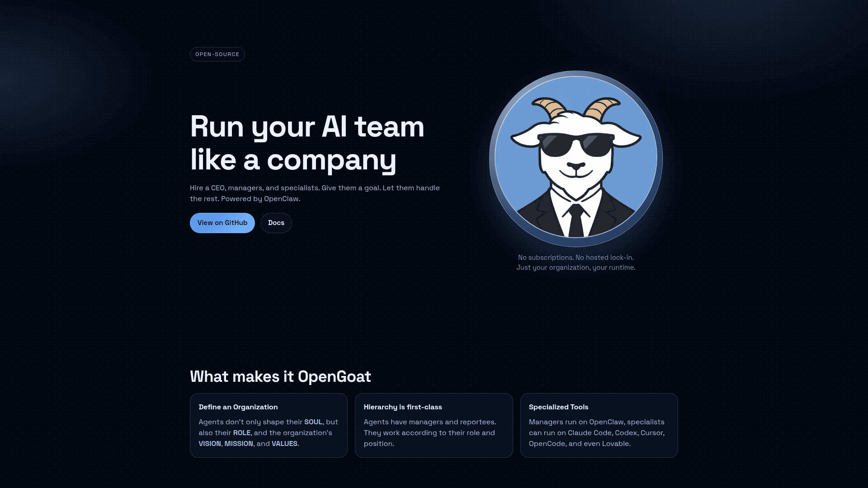Screen dimensions: 868x488
Task: Click the 'Run your AI team' headline
Action: 307,127
